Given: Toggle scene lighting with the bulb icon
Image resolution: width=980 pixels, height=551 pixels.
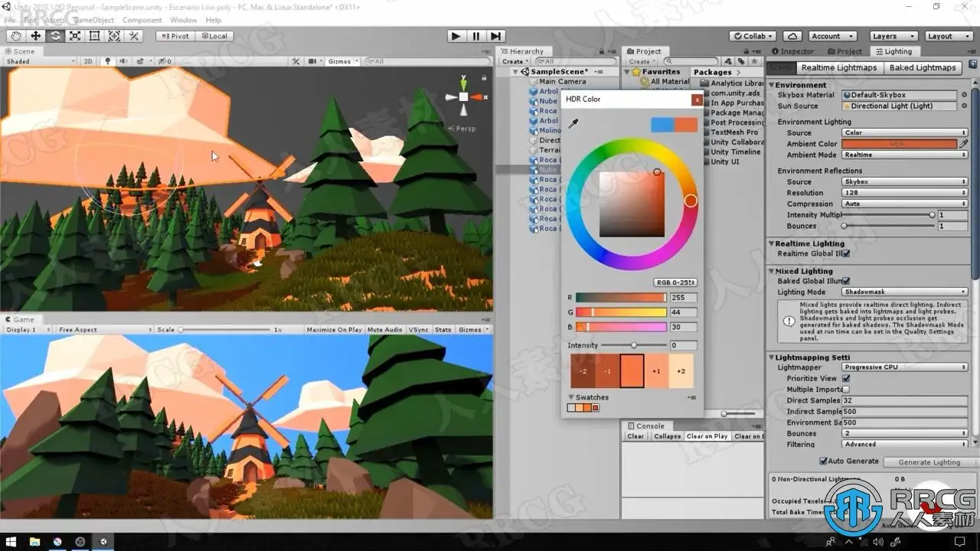Looking at the screenshot, I should (x=107, y=61).
